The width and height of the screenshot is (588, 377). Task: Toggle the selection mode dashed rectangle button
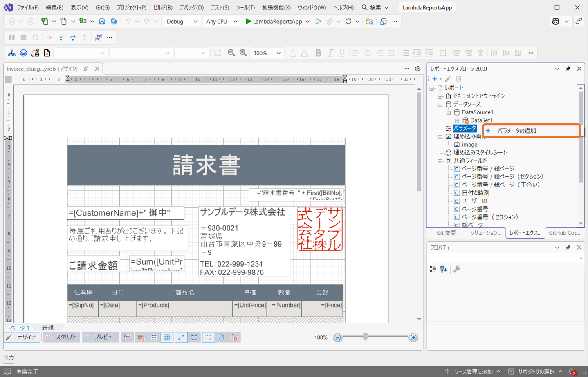pyautogui.click(x=208, y=337)
